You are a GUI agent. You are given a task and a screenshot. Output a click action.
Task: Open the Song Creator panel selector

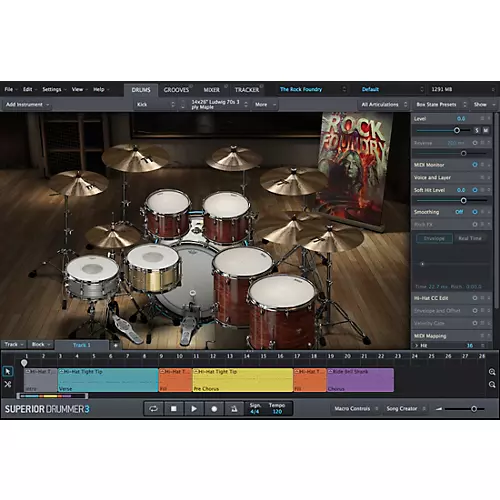[405, 409]
